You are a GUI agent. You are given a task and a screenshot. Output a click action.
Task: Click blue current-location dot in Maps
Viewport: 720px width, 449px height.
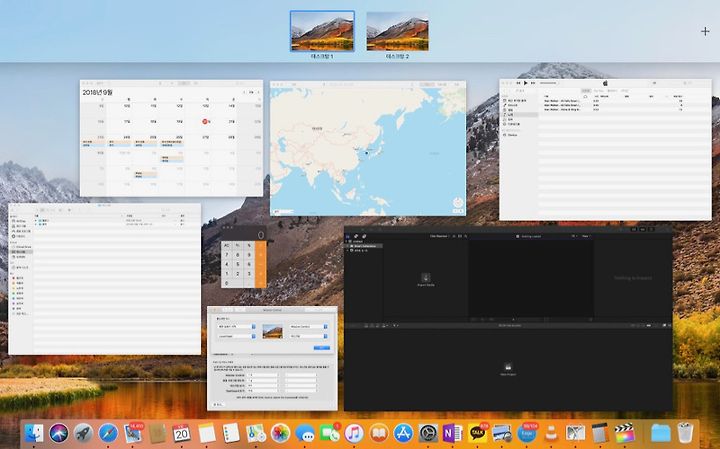(x=366, y=153)
